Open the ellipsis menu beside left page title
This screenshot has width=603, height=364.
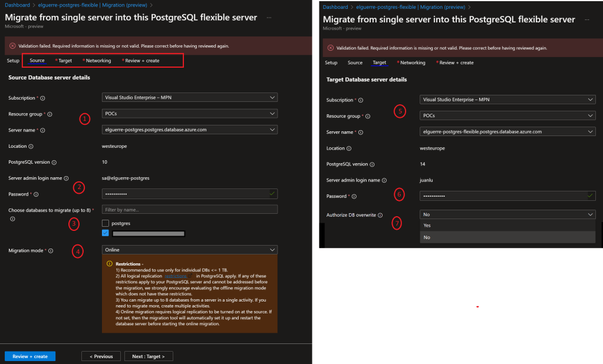(269, 18)
